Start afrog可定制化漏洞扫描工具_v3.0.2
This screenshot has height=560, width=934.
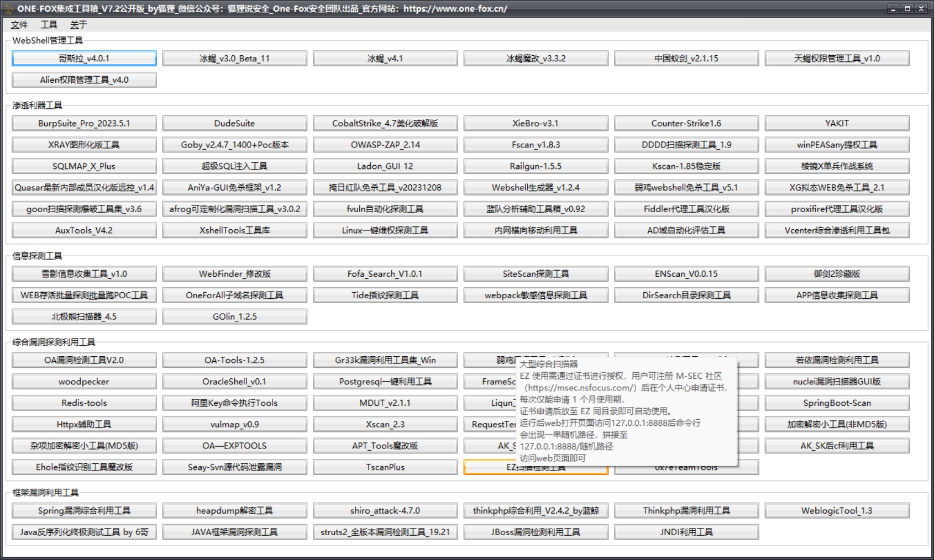(235, 209)
